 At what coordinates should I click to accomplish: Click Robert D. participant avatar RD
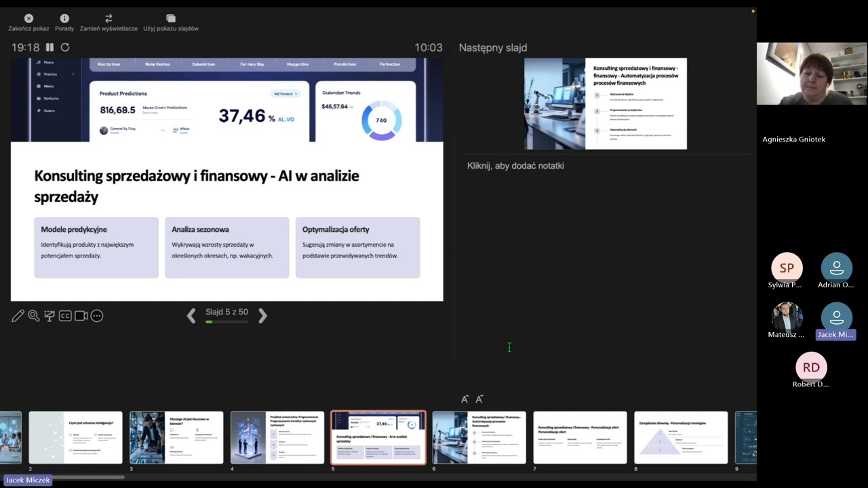[811, 367]
